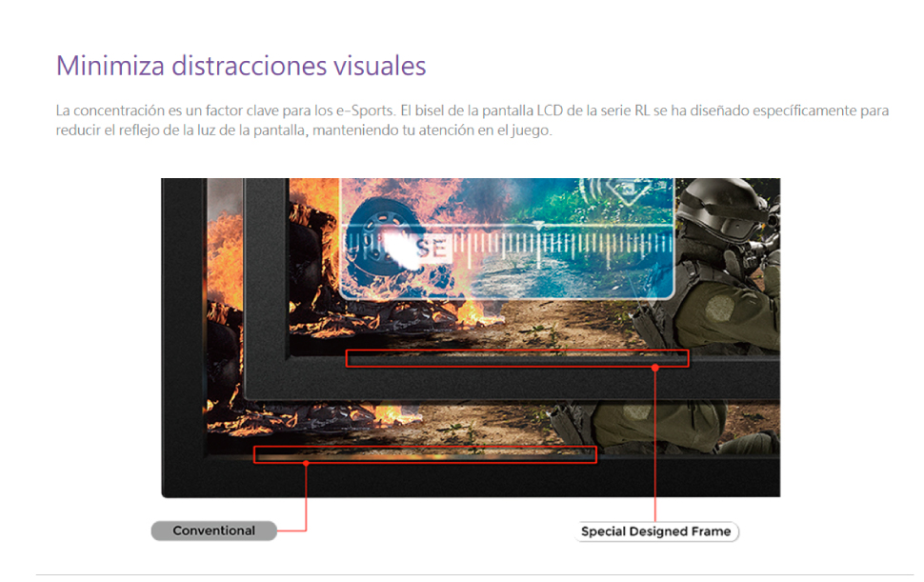Click the paragraph about e-Sports concentration
Image resolution: width=924 pixels, height=582 pixels.
point(472,120)
